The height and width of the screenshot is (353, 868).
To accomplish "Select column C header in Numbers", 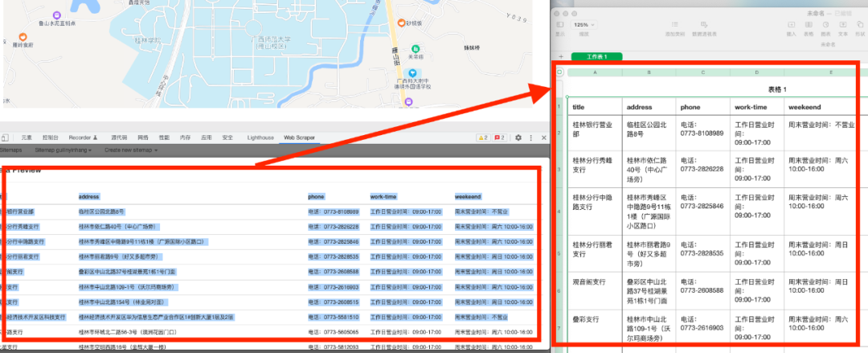I will pos(703,72).
